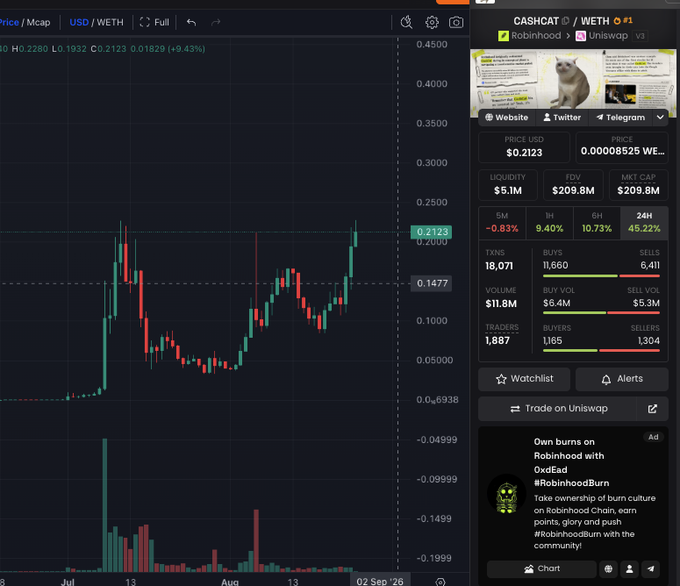Open the token Website link

(x=507, y=118)
